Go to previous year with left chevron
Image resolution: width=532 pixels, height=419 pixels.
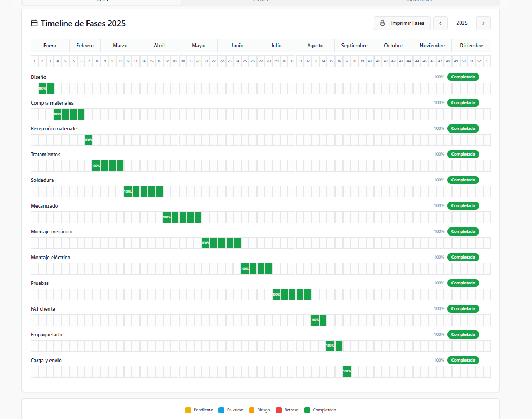440,23
